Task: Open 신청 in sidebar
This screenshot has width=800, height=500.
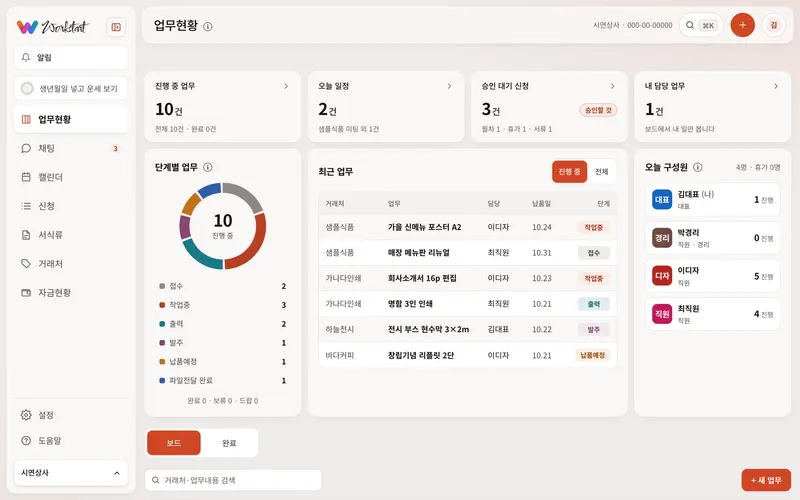Action: click(71, 206)
